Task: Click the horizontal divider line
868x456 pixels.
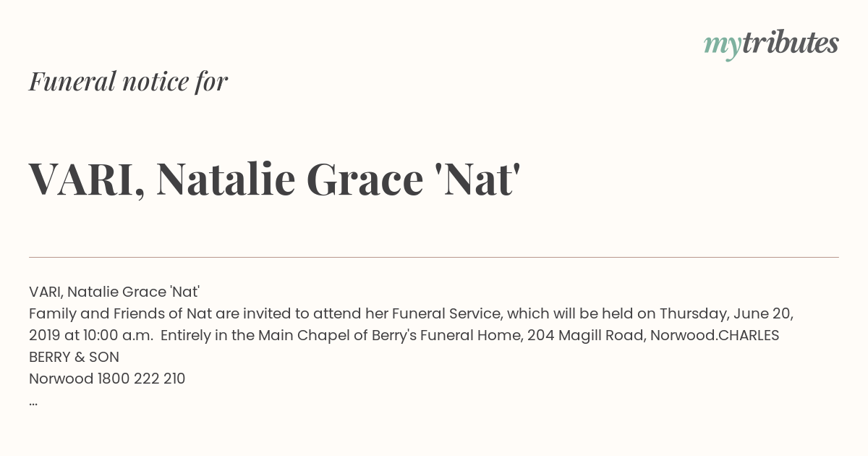Action: click(x=434, y=257)
